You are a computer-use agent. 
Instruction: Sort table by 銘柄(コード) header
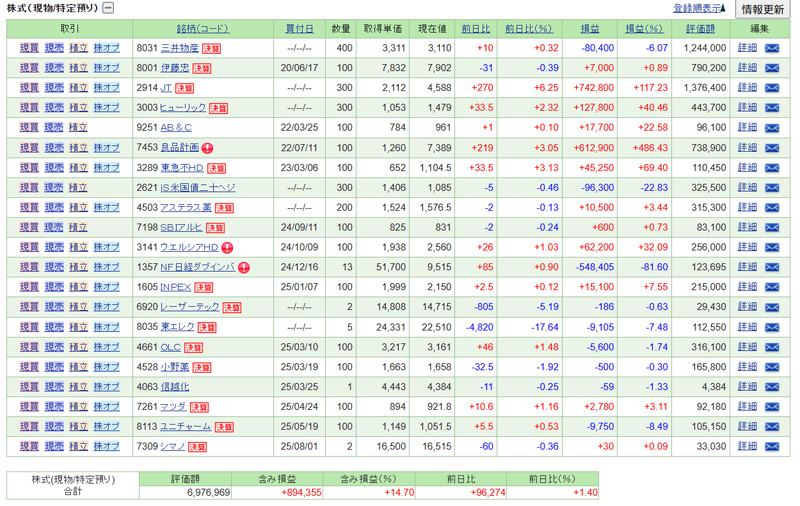(x=203, y=29)
